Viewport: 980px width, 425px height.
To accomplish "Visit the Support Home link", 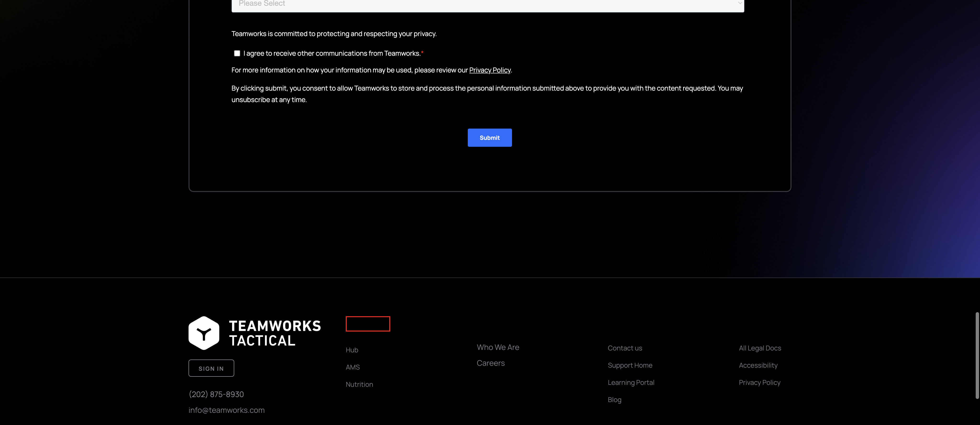I will tap(630, 365).
